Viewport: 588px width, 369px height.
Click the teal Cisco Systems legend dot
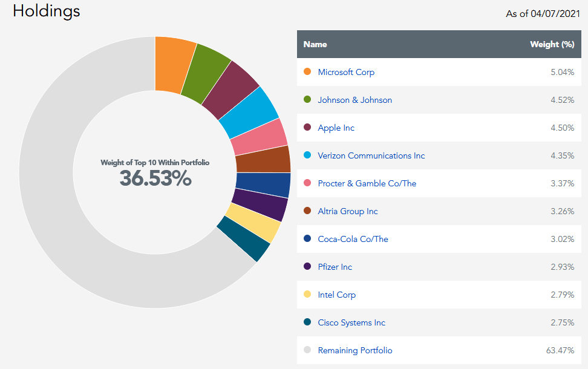coord(307,322)
